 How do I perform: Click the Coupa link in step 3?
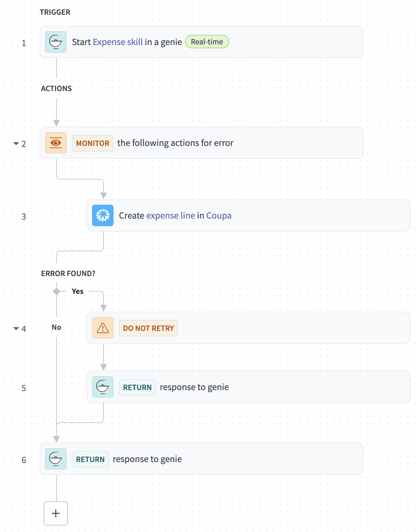tap(219, 216)
